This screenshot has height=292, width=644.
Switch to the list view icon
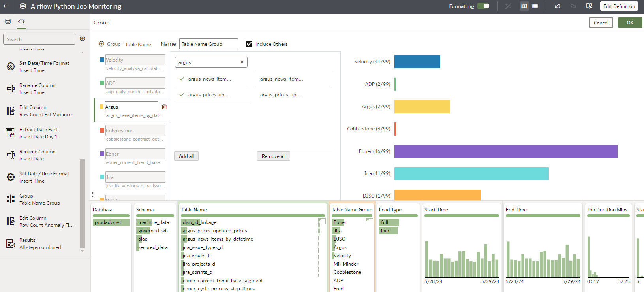pos(535,6)
